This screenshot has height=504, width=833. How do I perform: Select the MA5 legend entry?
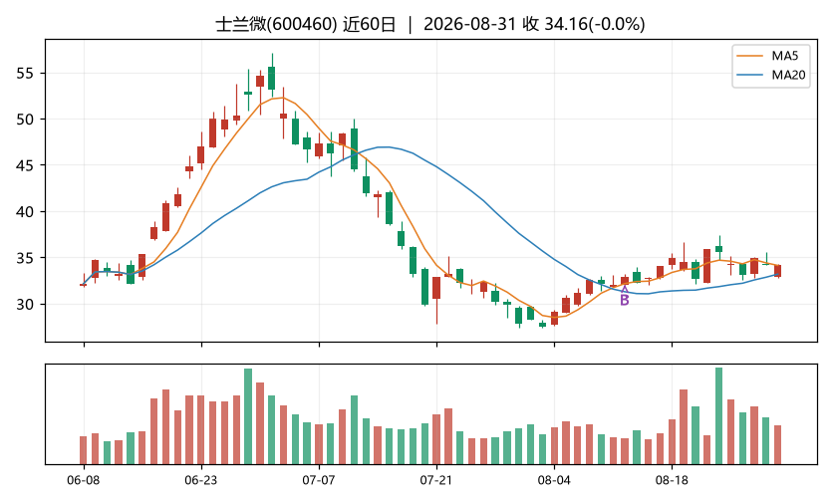tap(771, 56)
